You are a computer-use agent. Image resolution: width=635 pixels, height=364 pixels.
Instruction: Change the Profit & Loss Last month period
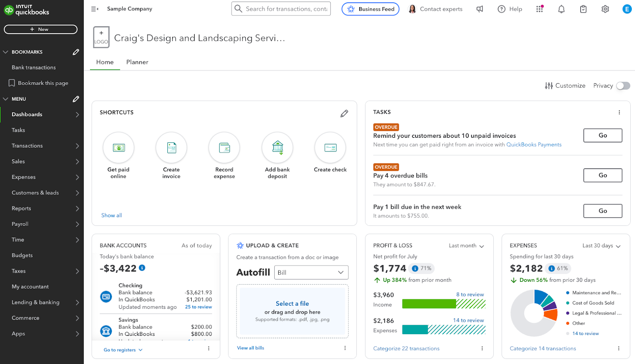point(466,246)
